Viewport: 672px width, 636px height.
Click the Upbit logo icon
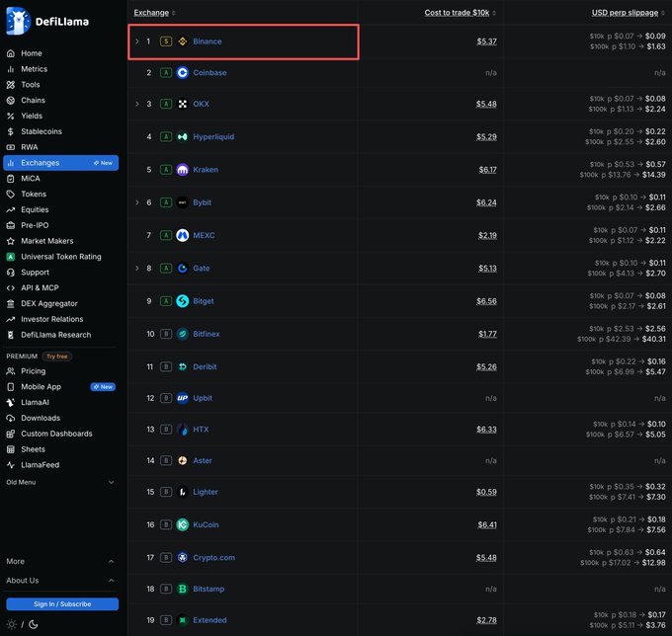pyautogui.click(x=183, y=398)
